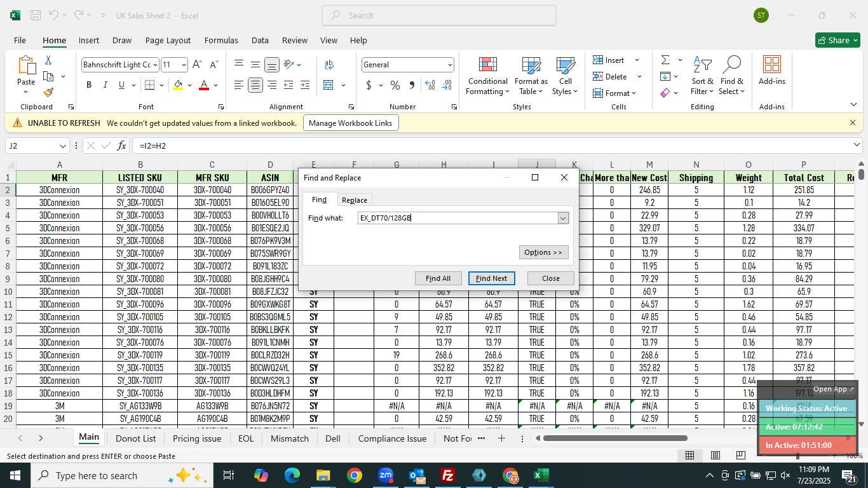Open fill color dropdown arrow
Image resolution: width=868 pixels, height=488 pixels.
pos(189,85)
